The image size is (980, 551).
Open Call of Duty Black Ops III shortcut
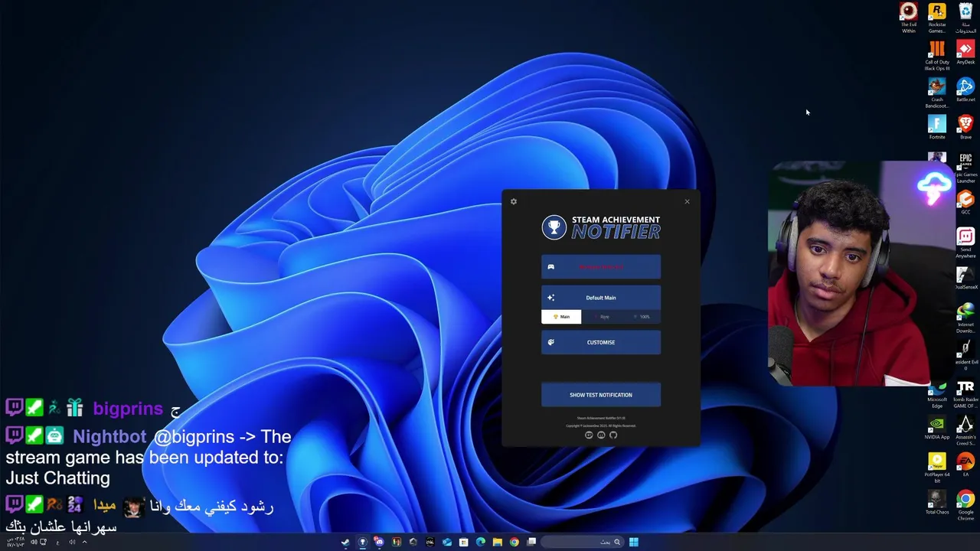[x=937, y=56]
